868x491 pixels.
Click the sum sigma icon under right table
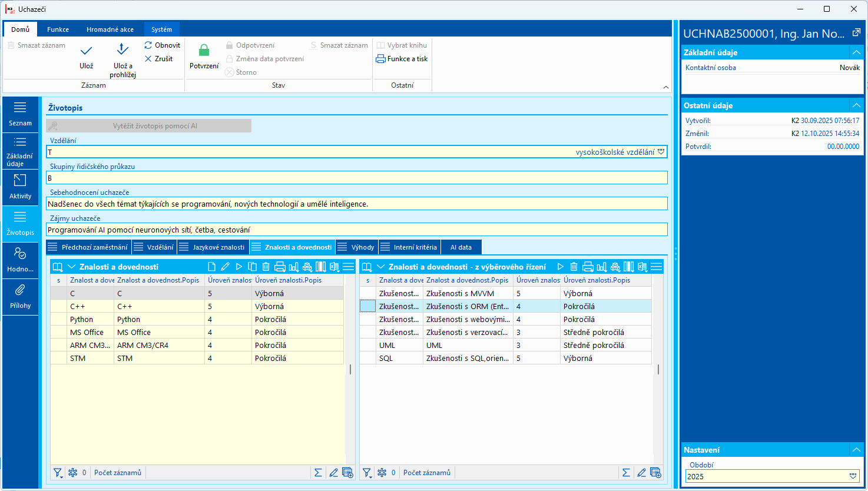click(x=626, y=472)
